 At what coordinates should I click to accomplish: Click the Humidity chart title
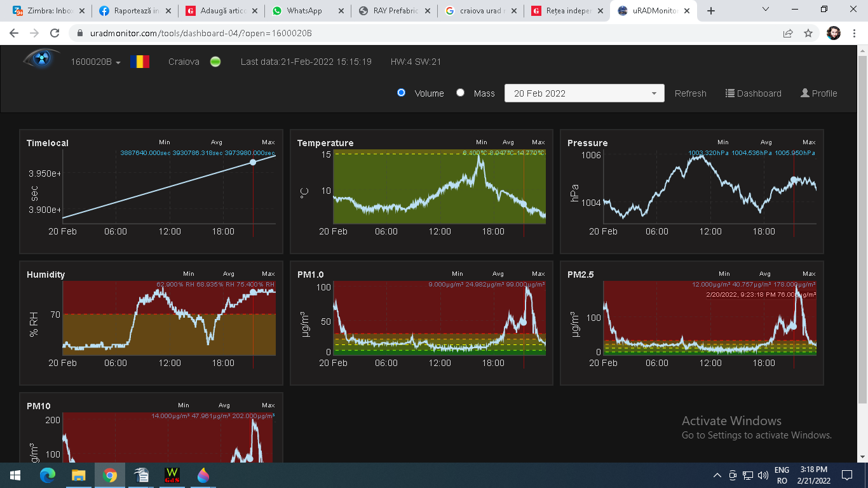tap(46, 274)
